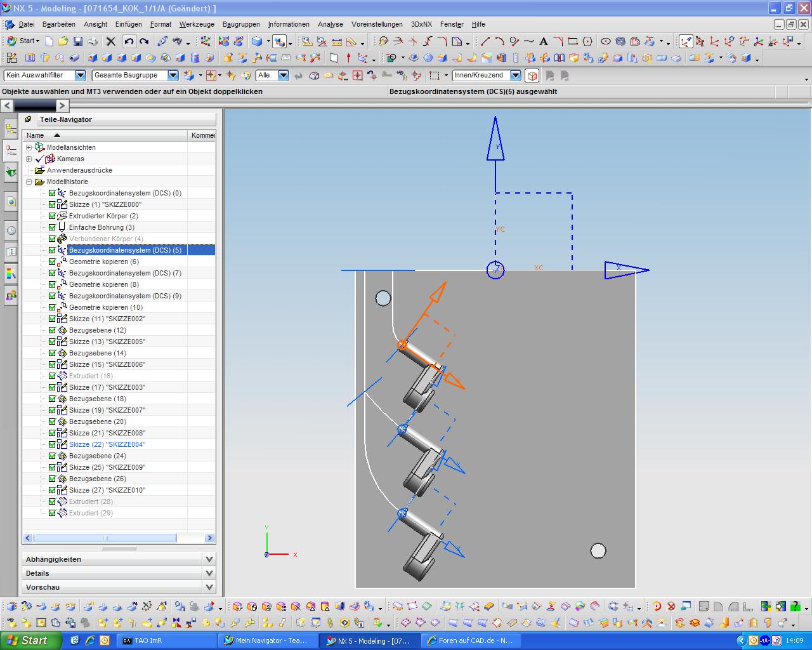Open the Roles sidebar icon with people
The image size is (812, 650).
pyautogui.click(x=11, y=295)
